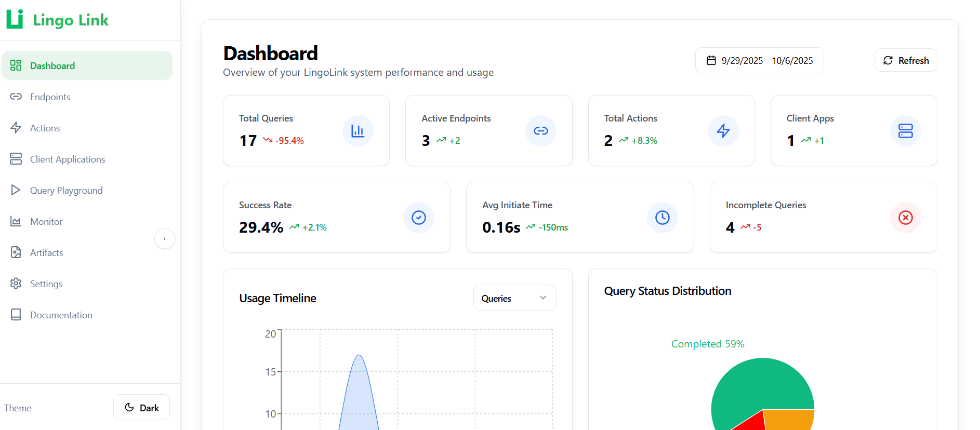This screenshot has width=980, height=430.
Task: Select the Monitor sidebar item
Action: (46, 222)
